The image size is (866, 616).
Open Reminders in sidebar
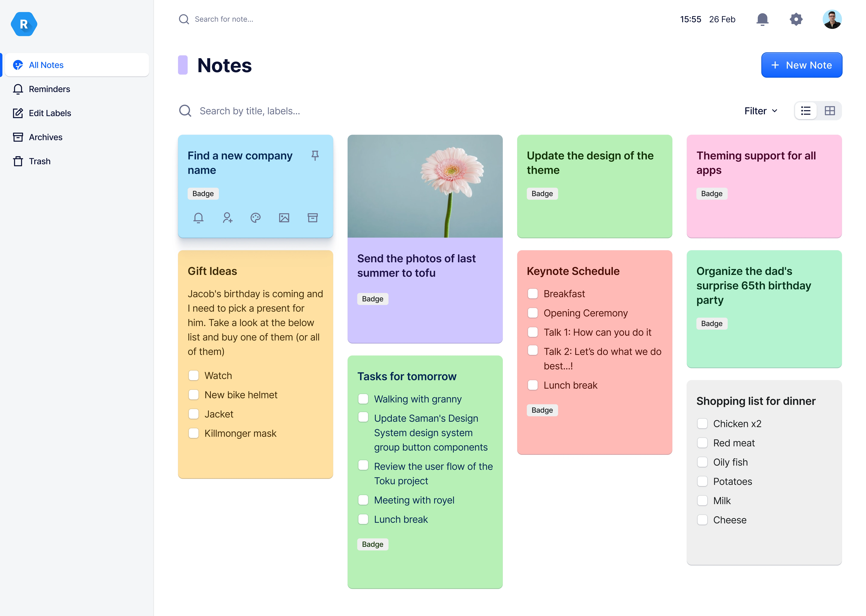tap(77, 89)
